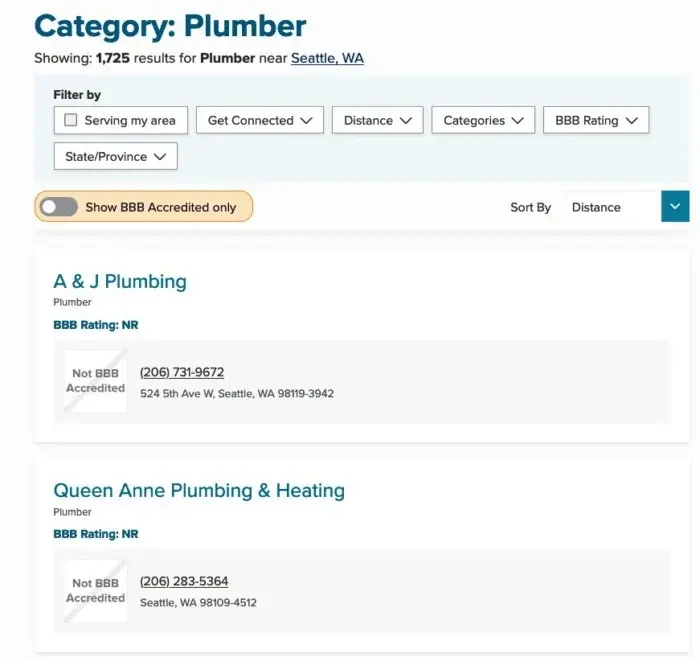
Task: Click the BBB Rating filter button
Action: [587, 121]
